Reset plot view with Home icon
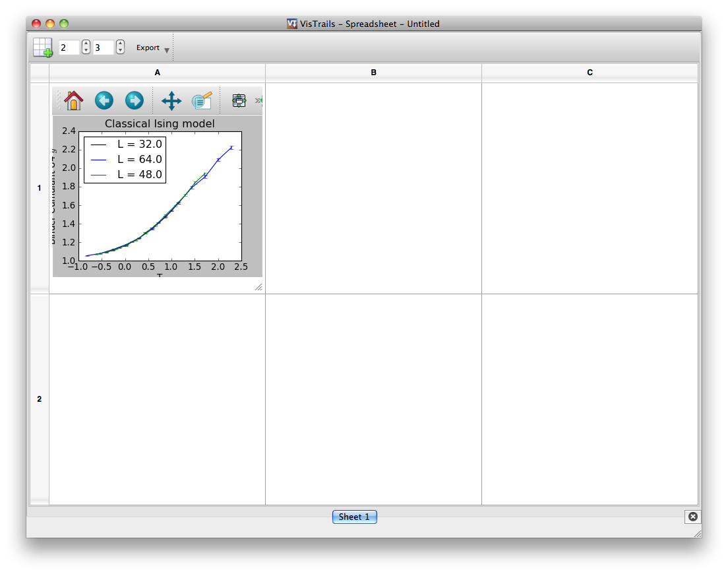The image size is (728, 574). 74,101
